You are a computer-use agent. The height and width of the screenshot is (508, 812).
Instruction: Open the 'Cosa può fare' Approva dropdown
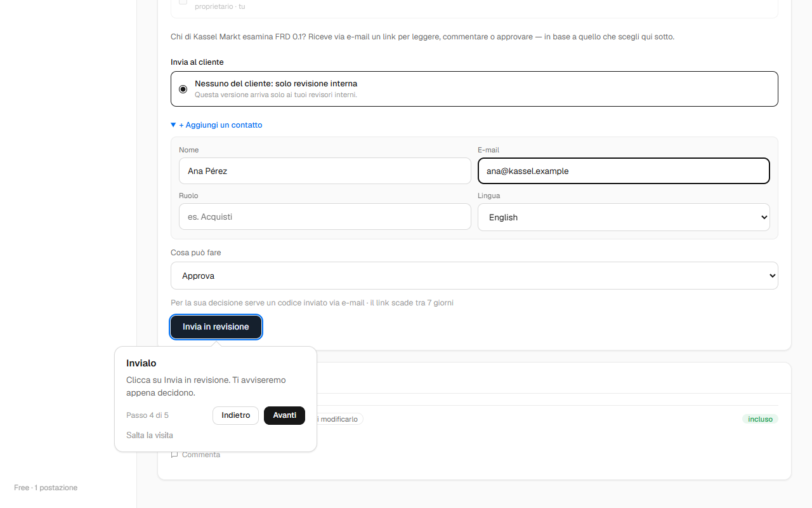(x=475, y=276)
